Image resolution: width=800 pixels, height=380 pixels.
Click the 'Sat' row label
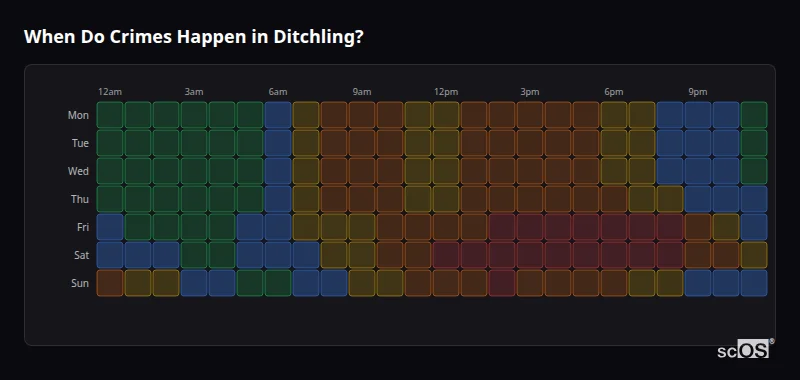tap(81, 256)
